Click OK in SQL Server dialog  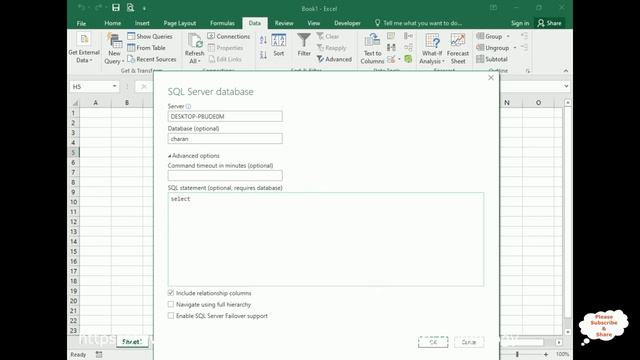coord(433,342)
